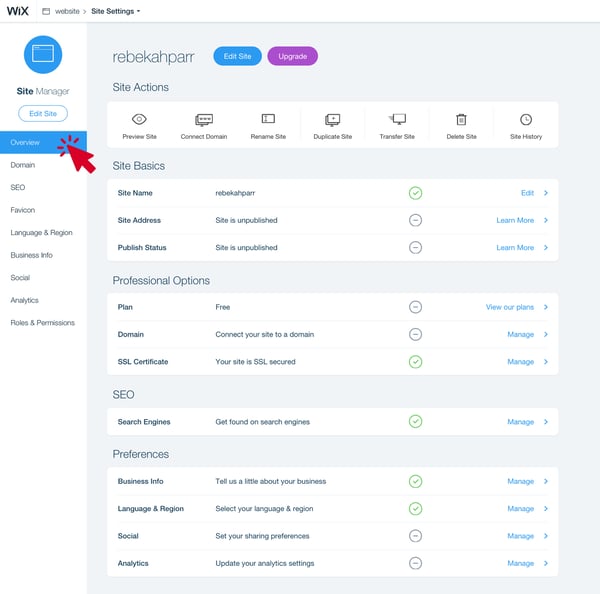Expand the Preferences Analytics row chevron

coord(546,563)
